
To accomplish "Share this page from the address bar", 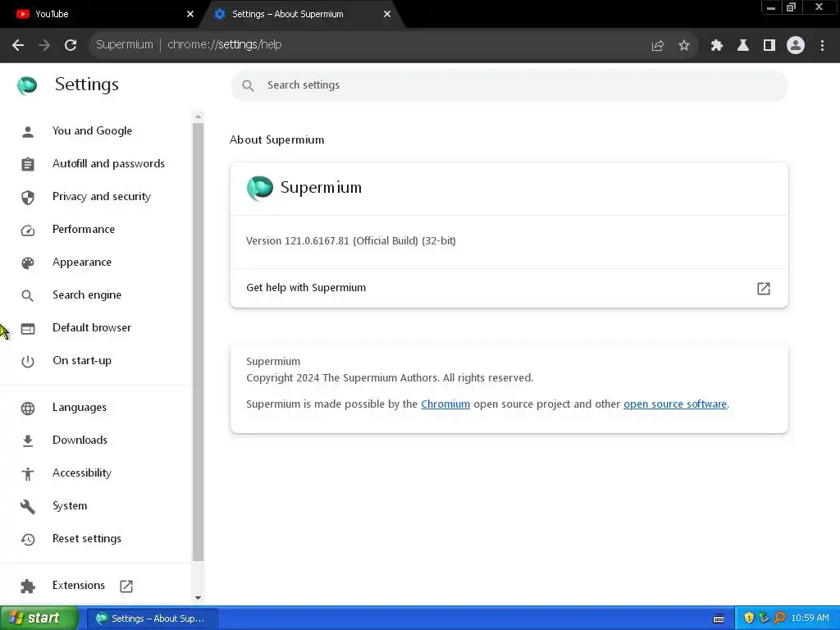I will (658, 46).
